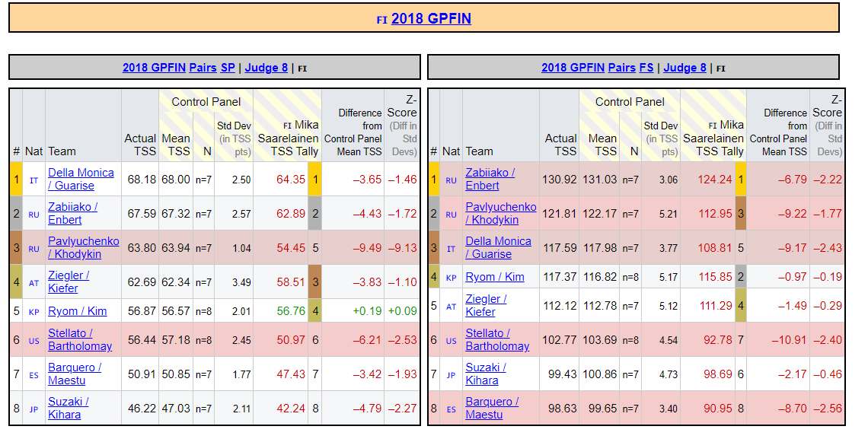Open Stellato / Bartholomay in the SP table

click(80, 339)
